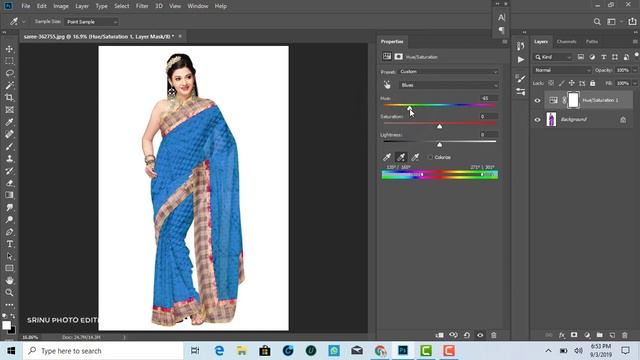
Task: Select the Add to Sample eyedropper
Action: tap(401, 157)
